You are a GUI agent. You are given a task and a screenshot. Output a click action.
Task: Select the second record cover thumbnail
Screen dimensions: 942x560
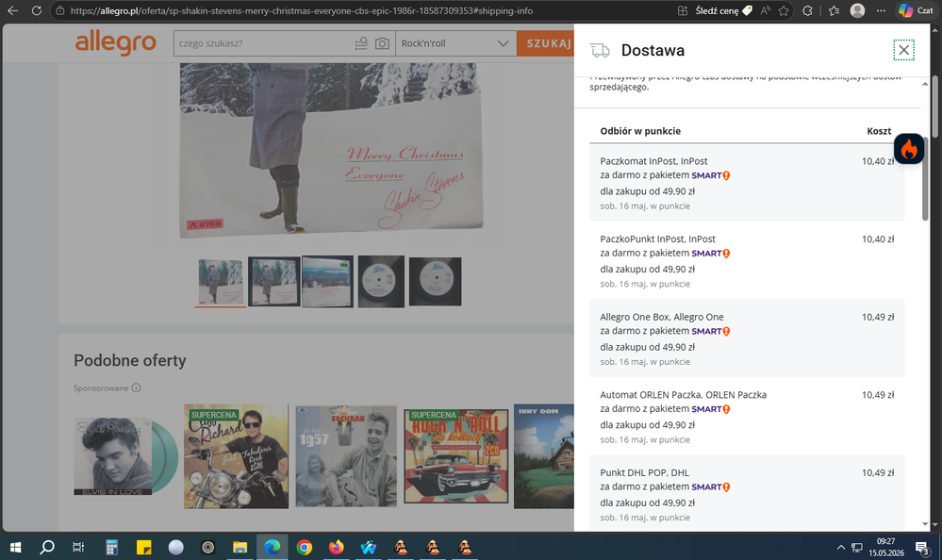click(x=274, y=281)
